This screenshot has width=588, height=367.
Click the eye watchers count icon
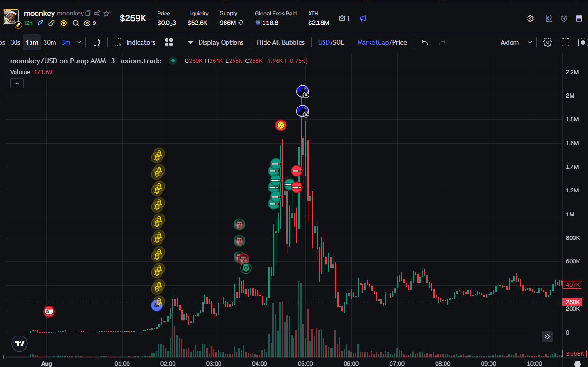[x=90, y=23]
